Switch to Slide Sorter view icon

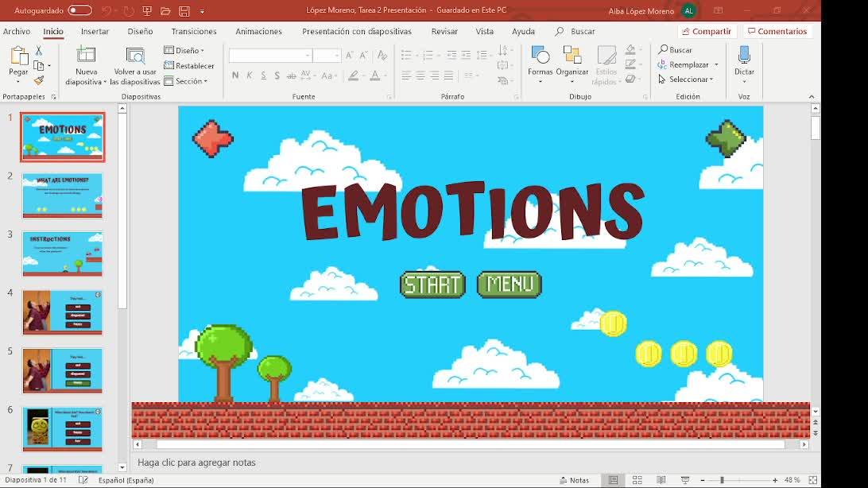point(637,480)
